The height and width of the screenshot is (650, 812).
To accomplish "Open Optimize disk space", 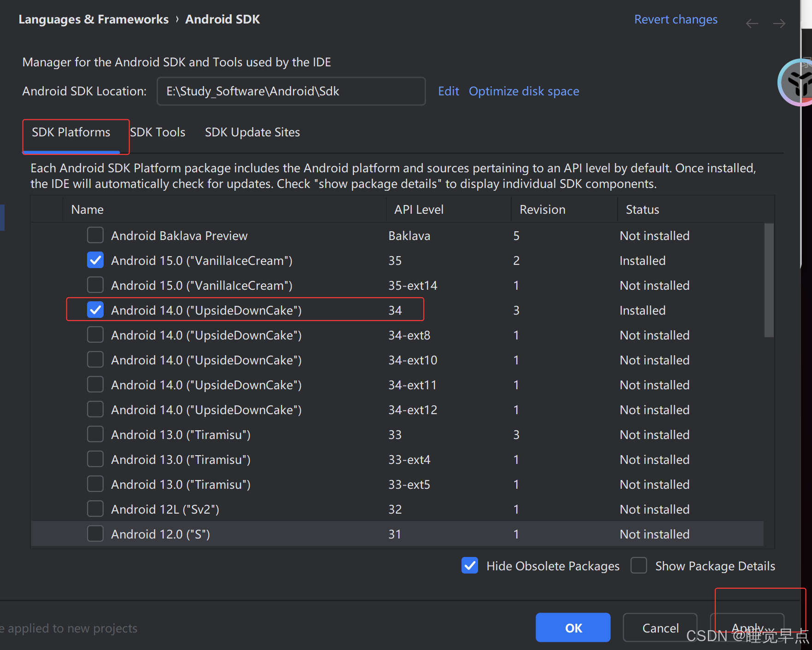I will 524,91.
